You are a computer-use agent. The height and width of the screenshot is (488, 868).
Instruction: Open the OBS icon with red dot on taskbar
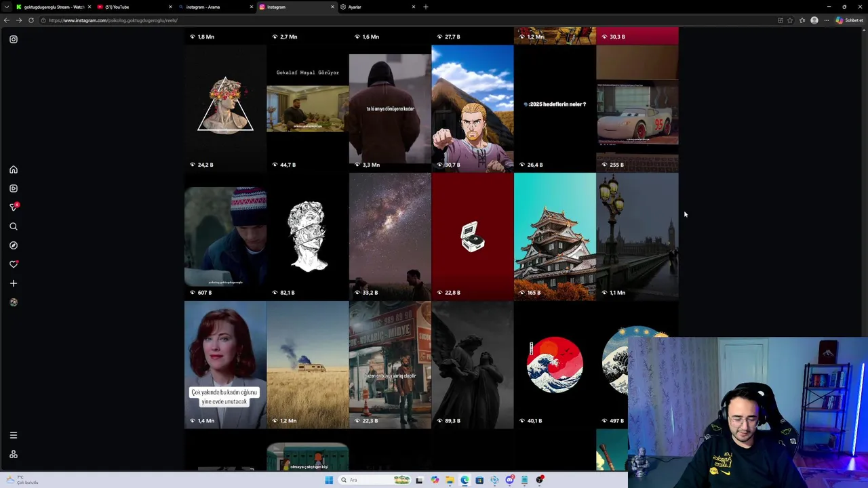coord(540,480)
